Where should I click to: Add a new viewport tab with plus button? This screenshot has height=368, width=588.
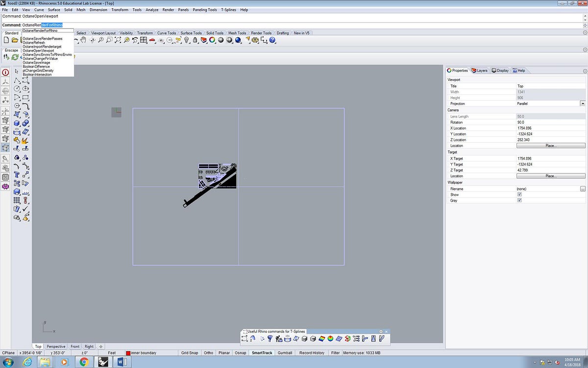pyautogui.click(x=101, y=346)
